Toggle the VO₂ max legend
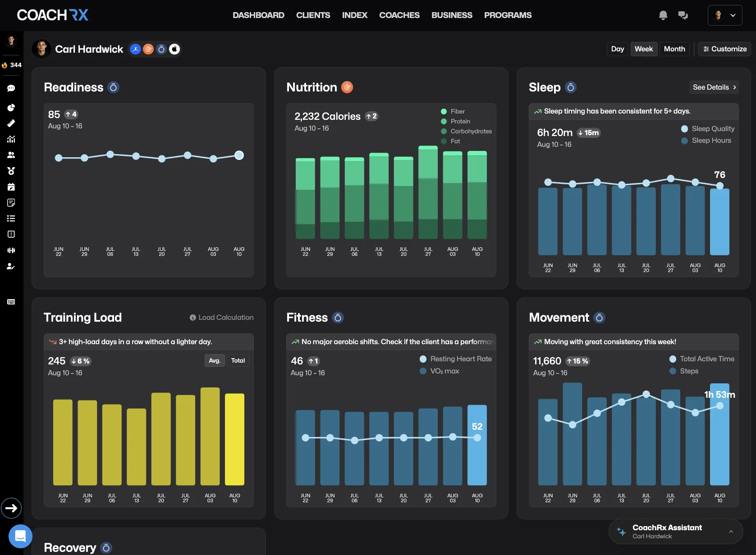Image resolution: width=756 pixels, height=555 pixels. pos(439,371)
